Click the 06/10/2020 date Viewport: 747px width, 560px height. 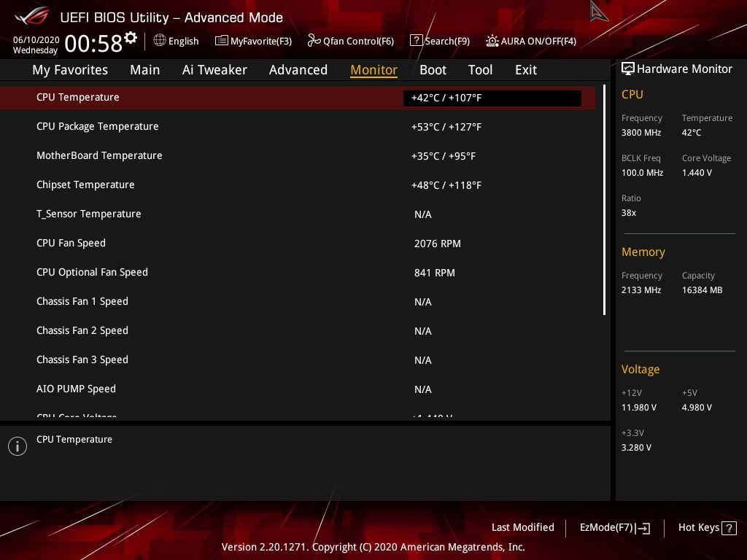tap(36, 40)
